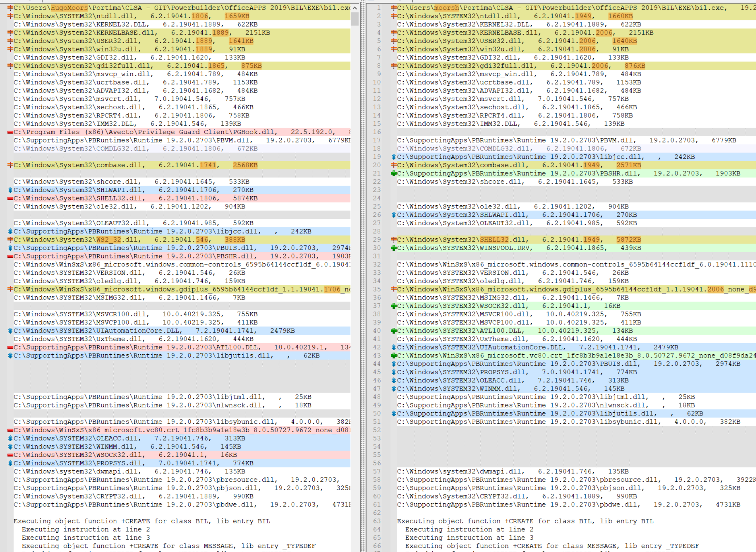756x552 pixels.
Task: Click the splitter bar between both panes
Action: 362,276
